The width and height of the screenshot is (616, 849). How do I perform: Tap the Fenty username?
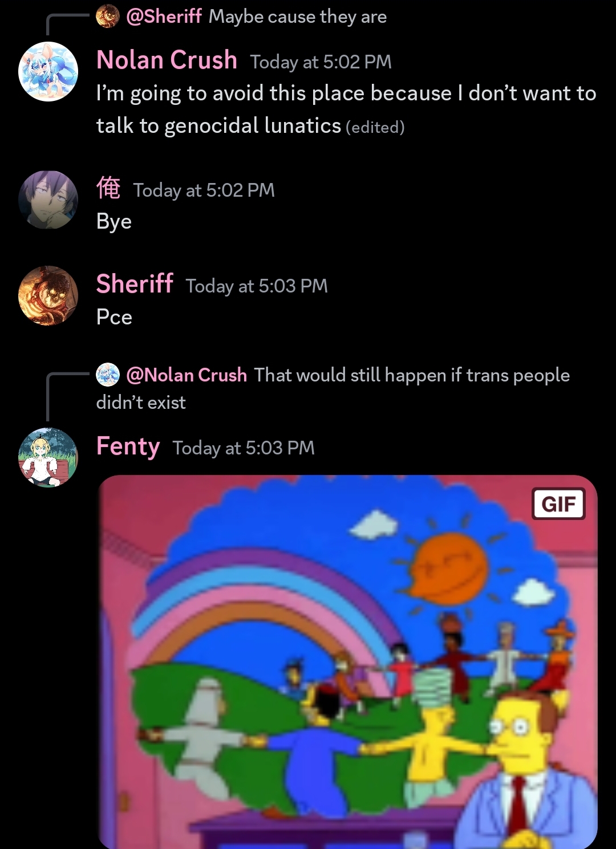(x=128, y=446)
